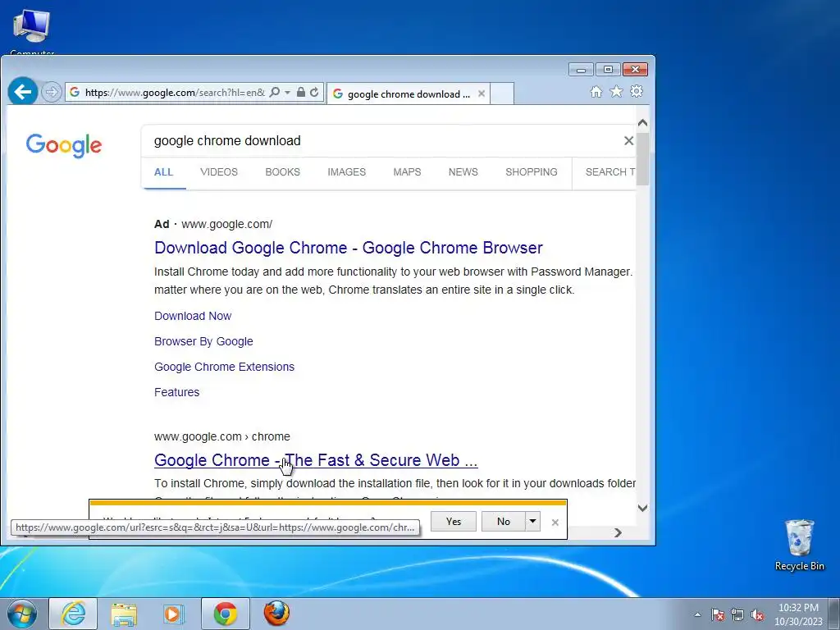
Task: Open the SEARCH TOOLS option
Action: pyautogui.click(x=609, y=172)
